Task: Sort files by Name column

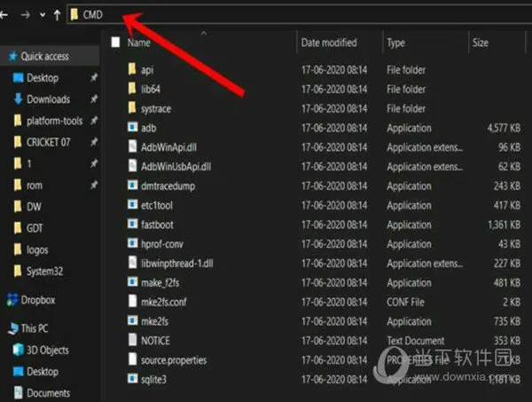Action: click(139, 43)
